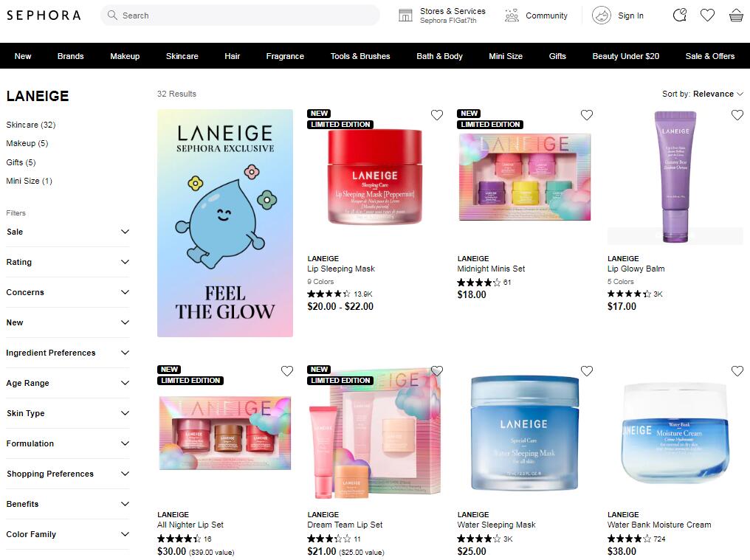
Task: Click the Sephora logo
Action: (44, 15)
